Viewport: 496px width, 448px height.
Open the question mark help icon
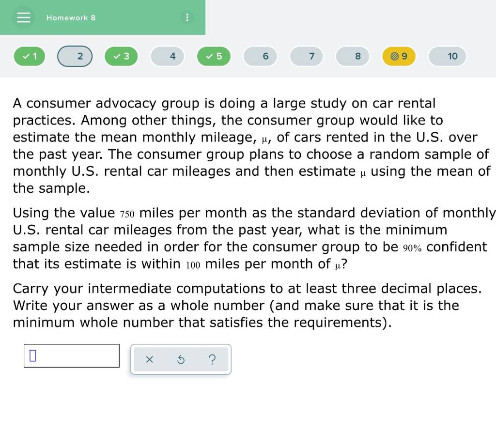point(212,359)
